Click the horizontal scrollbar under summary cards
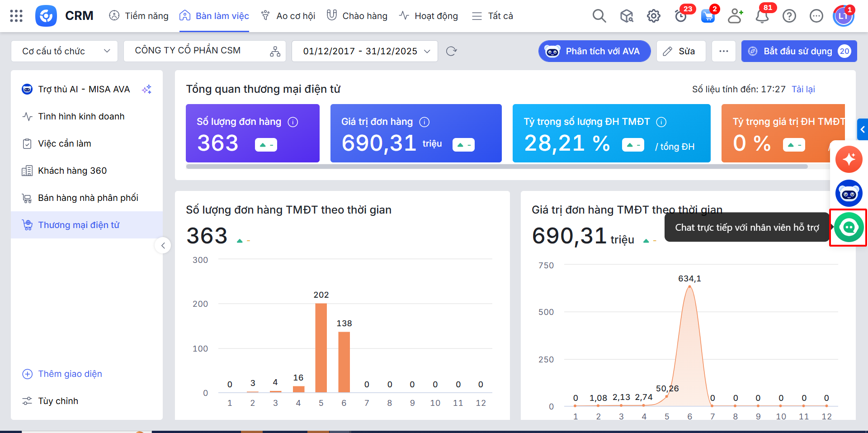Viewport: 868px width, 433px height. coord(496,167)
